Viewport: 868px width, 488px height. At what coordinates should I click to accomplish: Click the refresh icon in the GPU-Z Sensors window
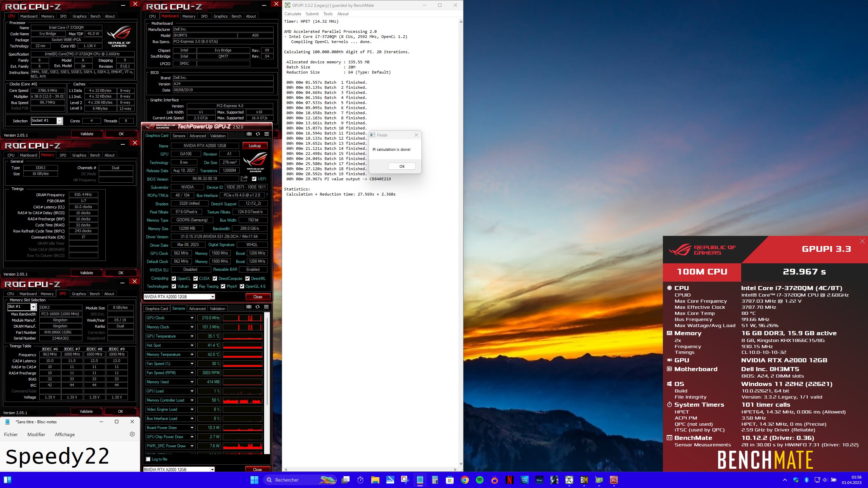257,307
